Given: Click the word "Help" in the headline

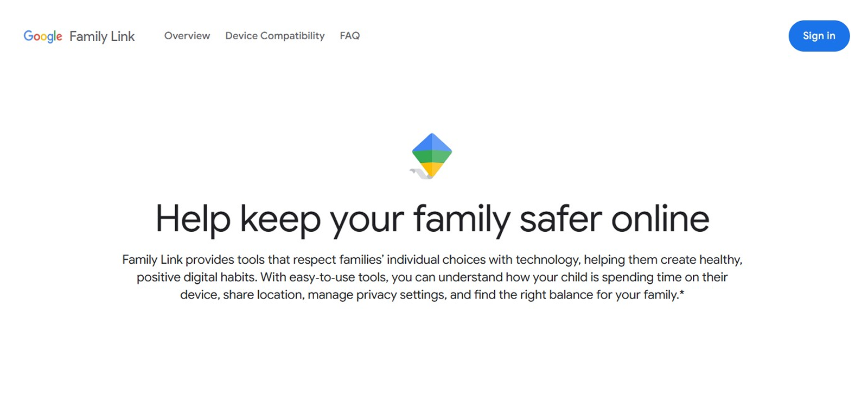Looking at the screenshot, I should (193, 219).
